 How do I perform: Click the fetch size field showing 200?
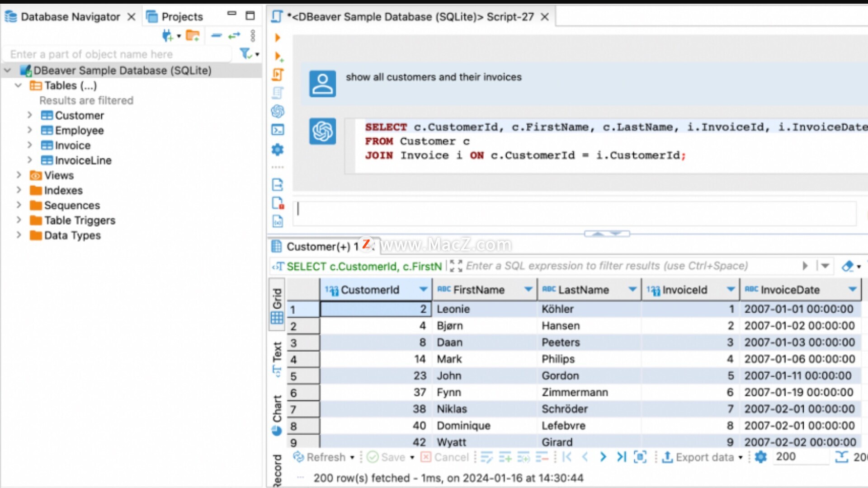[x=800, y=457]
